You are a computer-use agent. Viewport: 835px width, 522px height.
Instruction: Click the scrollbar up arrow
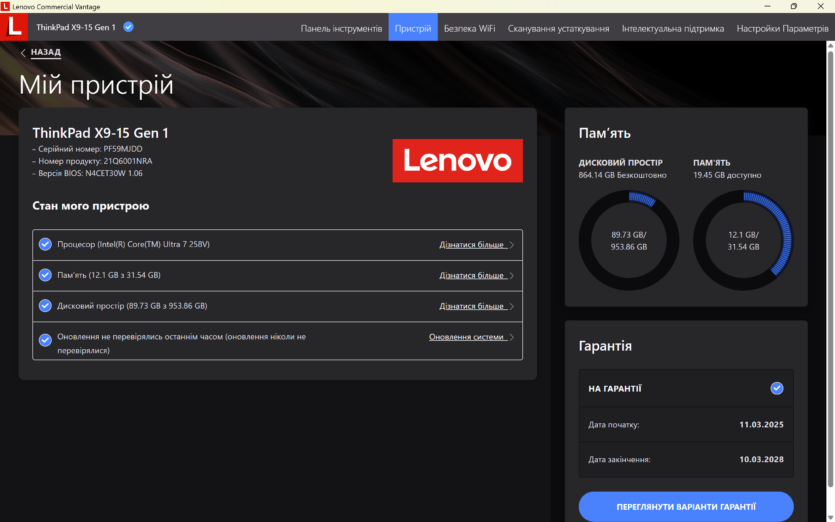830,46
